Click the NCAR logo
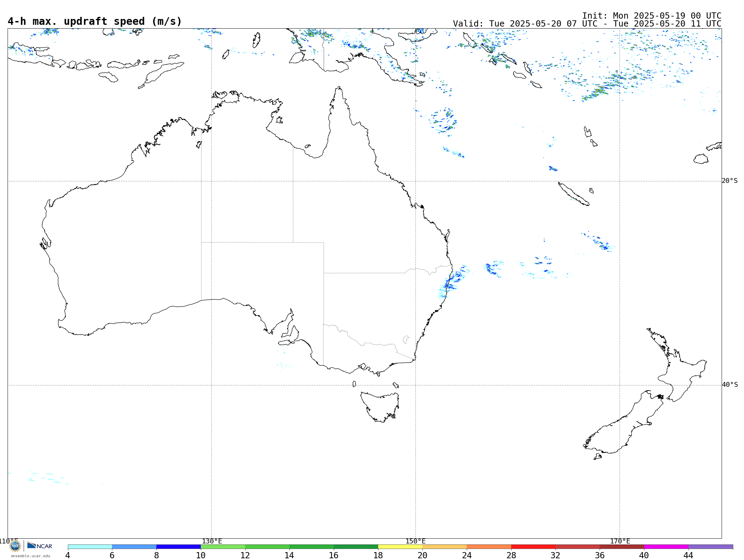Viewport: 744px width, 560px height. [40, 546]
